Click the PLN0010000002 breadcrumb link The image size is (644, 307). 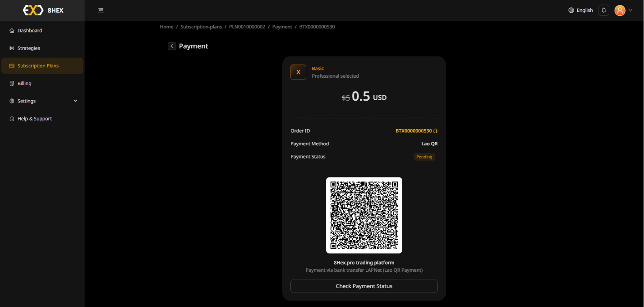coord(247,27)
